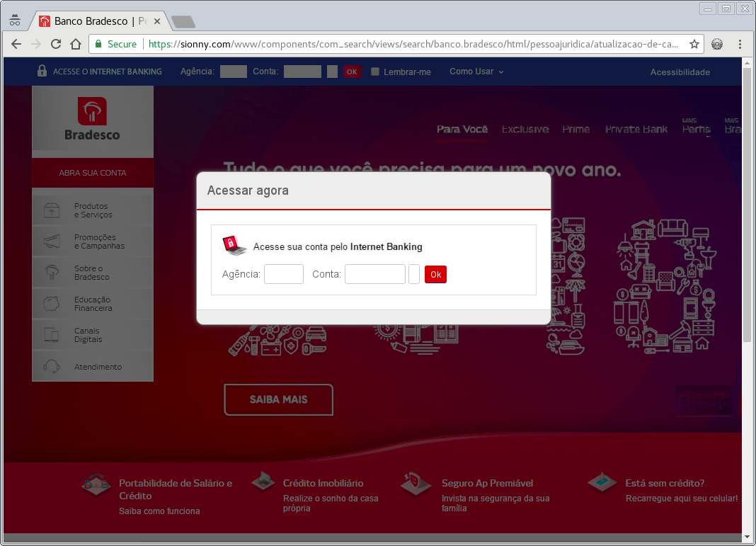The image size is (756, 546).
Task: Click the Sobre o Bradesco icon
Action: [52, 273]
